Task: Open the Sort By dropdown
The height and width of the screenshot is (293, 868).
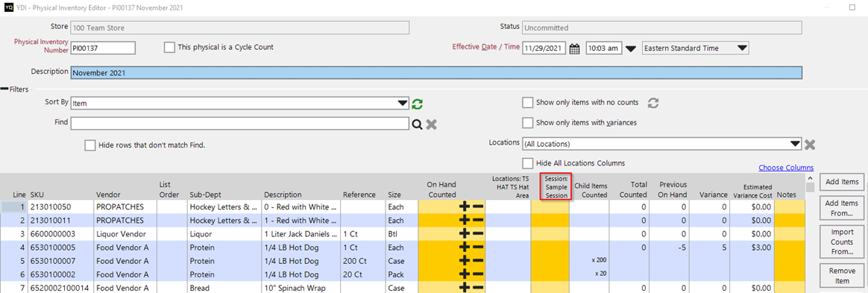Action: (x=403, y=104)
